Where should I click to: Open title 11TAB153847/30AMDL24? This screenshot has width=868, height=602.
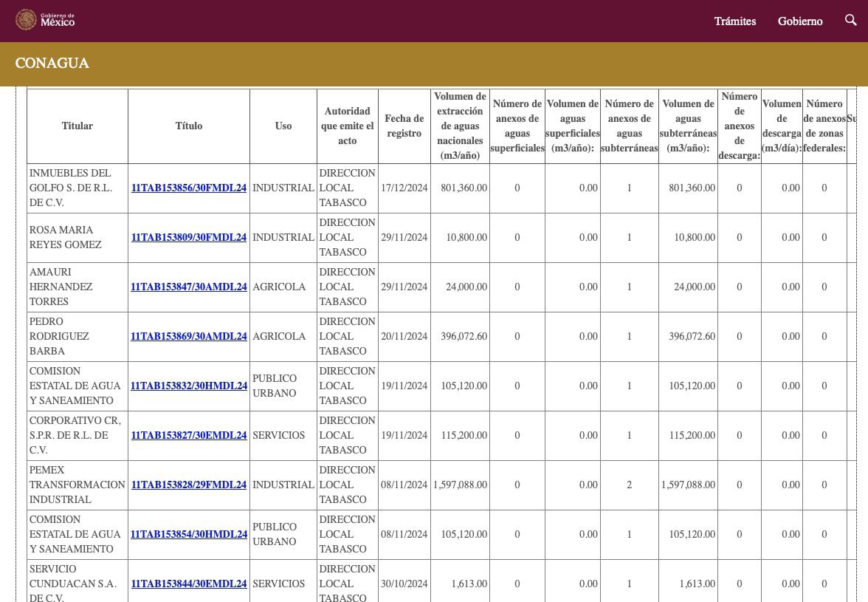coord(189,287)
